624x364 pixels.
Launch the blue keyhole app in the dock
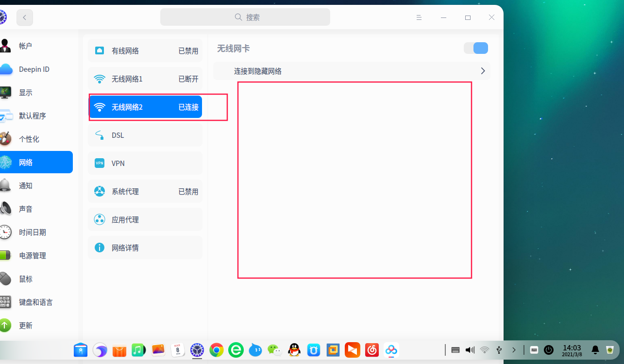[81, 349]
